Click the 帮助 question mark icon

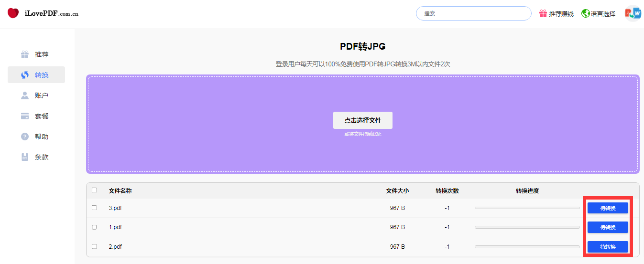point(25,137)
